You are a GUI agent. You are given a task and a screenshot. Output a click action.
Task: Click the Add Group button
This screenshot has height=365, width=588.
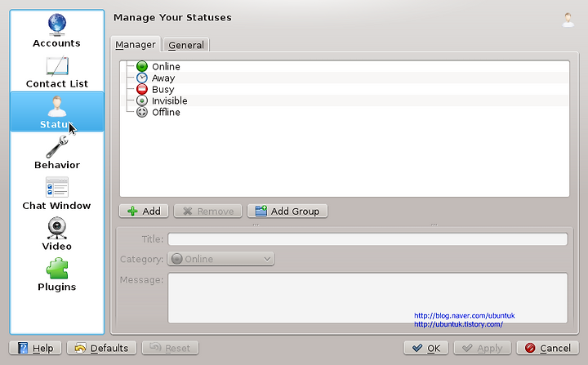click(287, 211)
